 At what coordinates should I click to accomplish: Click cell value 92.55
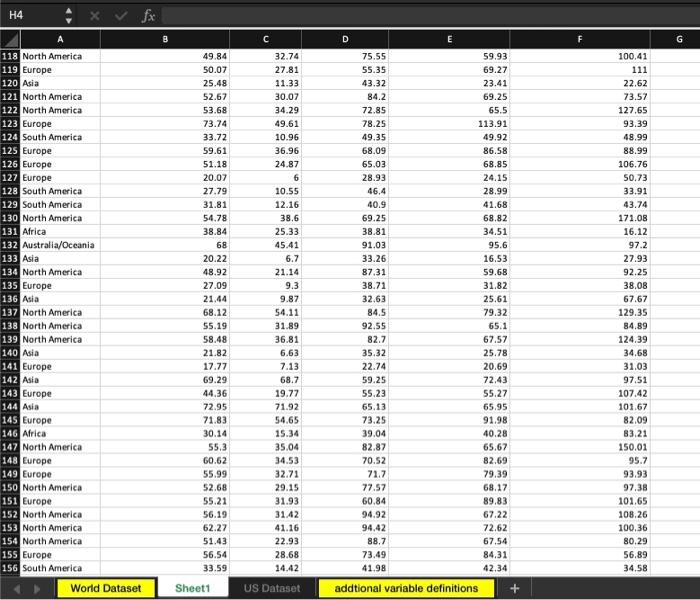tap(345, 326)
